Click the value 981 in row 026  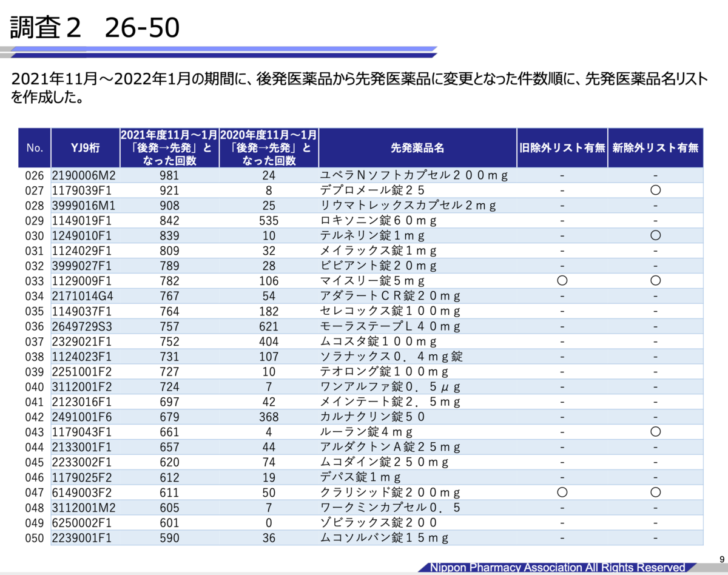[x=169, y=175]
